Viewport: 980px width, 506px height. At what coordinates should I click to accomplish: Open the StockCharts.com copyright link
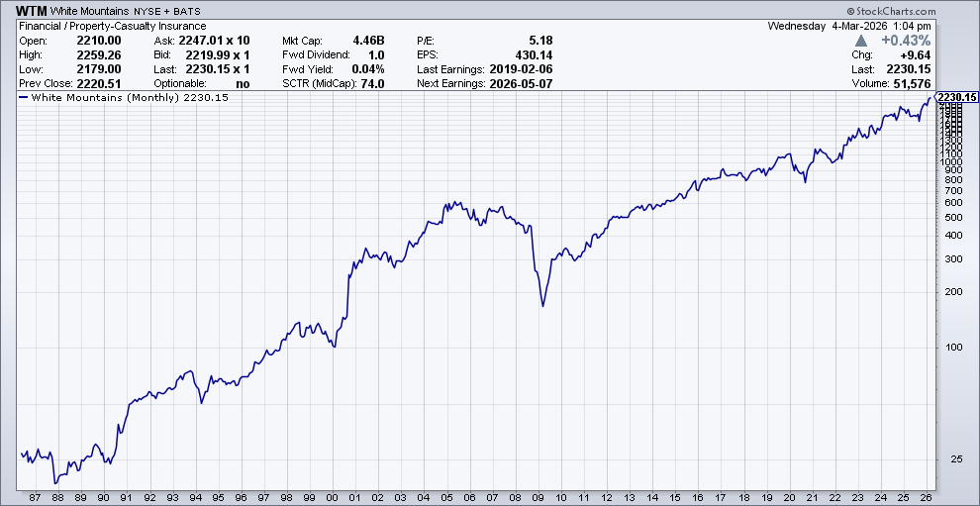pos(891,11)
